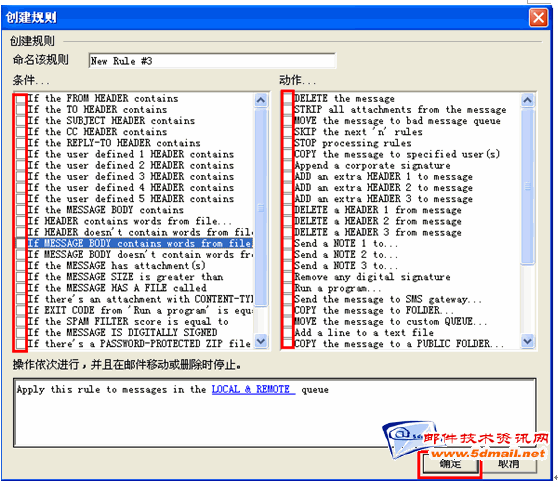This screenshot has width=558, height=487.
Task: Click the 确定 confirm button
Action: tap(450, 464)
